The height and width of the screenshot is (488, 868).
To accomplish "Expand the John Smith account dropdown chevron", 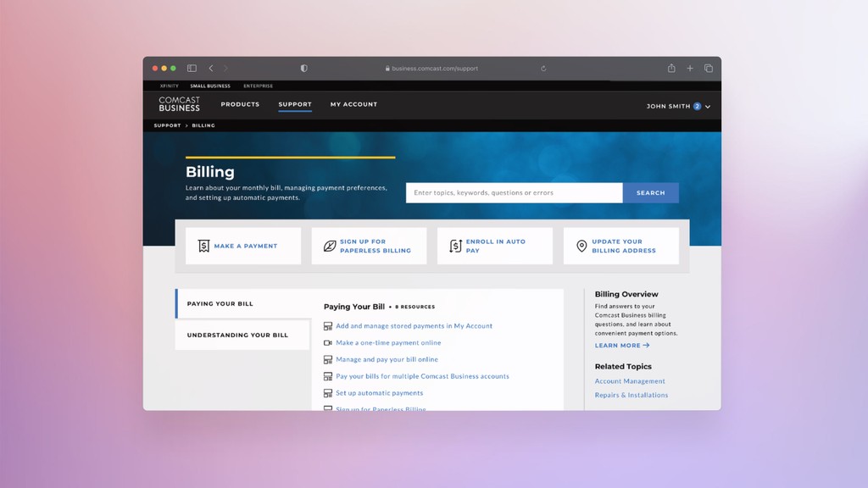I will (x=708, y=106).
